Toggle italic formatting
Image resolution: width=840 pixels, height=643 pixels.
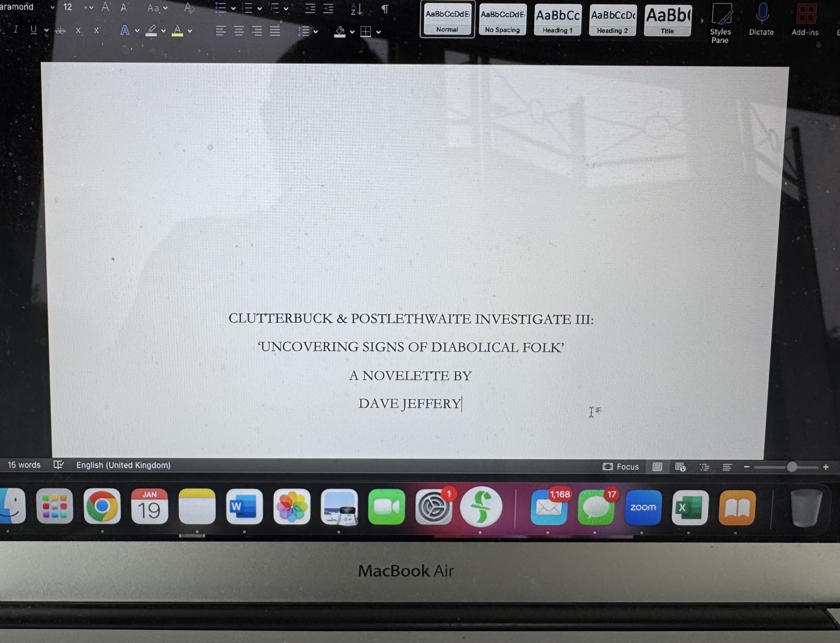pyautogui.click(x=16, y=29)
